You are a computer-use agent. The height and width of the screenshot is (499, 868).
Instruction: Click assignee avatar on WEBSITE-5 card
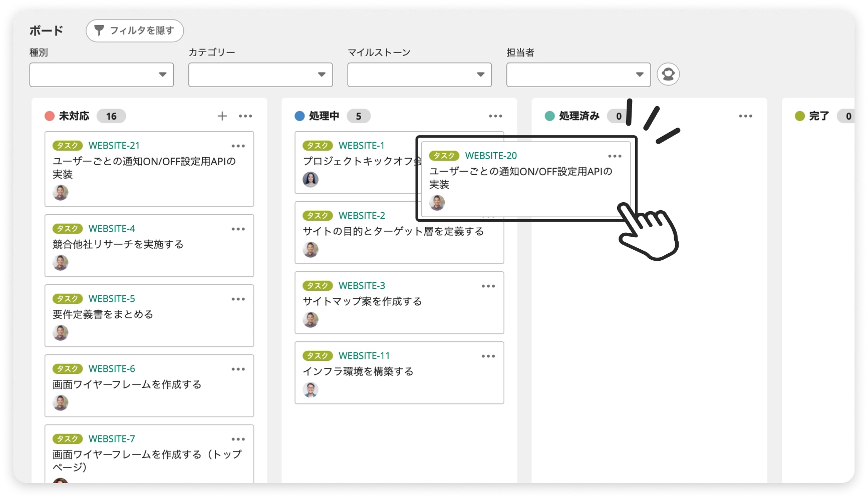tap(61, 332)
